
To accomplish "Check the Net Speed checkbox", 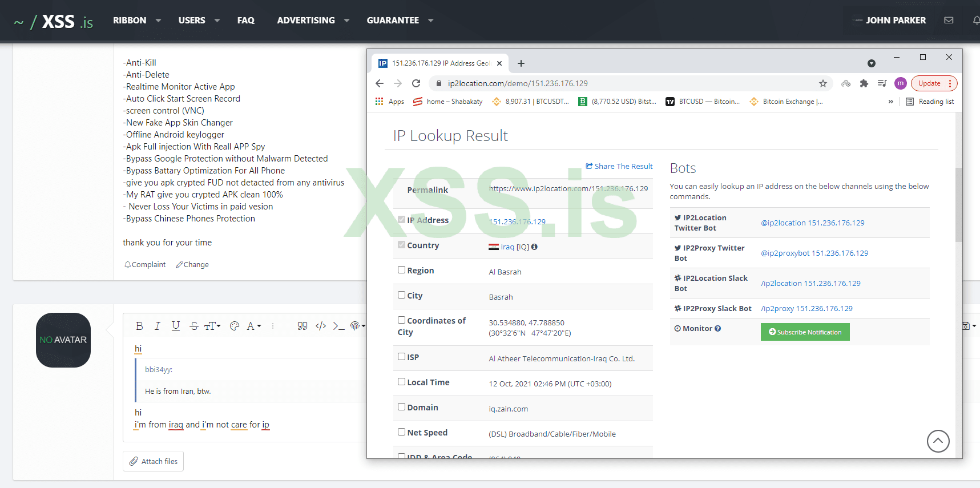I will coord(401,432).
